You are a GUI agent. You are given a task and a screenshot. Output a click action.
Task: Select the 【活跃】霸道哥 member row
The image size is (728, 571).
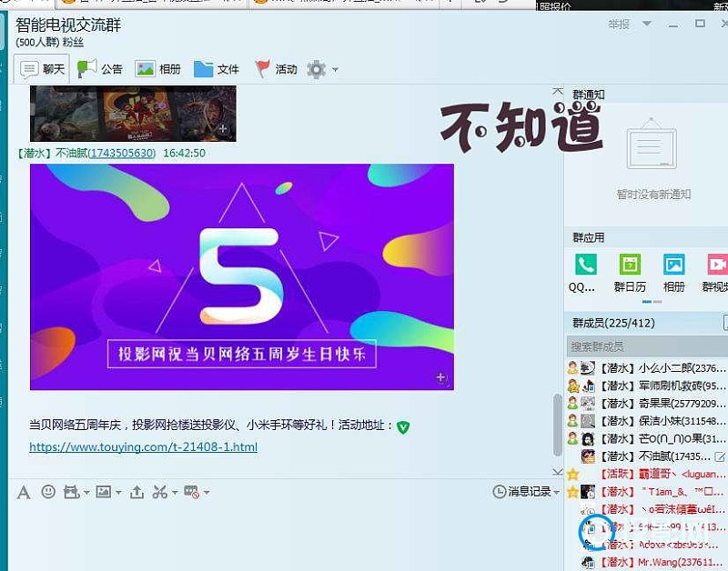pyautogui.click(x=647, y=474)
